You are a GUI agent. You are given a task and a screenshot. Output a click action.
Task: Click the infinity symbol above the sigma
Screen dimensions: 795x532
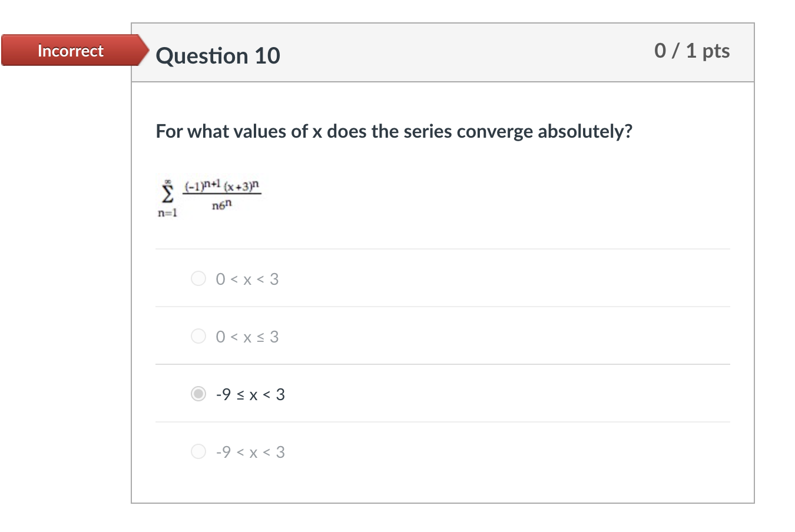click(168, 181)
